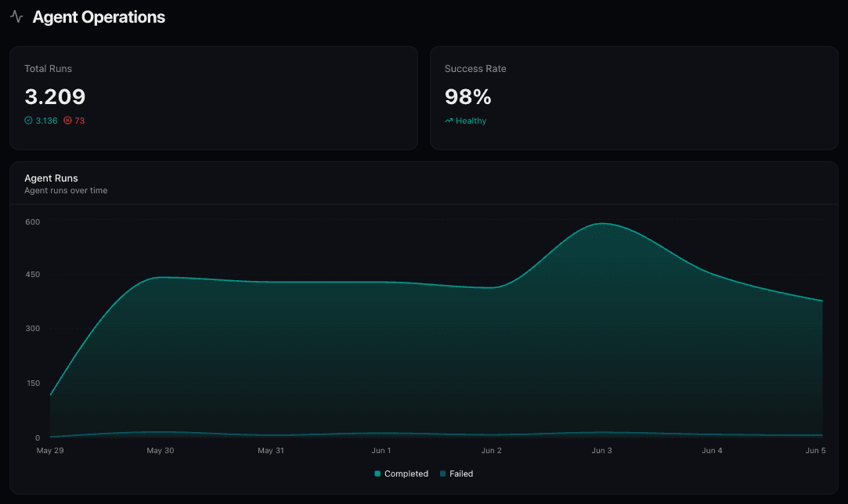Image resolution: width=848 pixels, height=504 pixels.
Task: Click the Total Runs label
Action: point(48,69)
